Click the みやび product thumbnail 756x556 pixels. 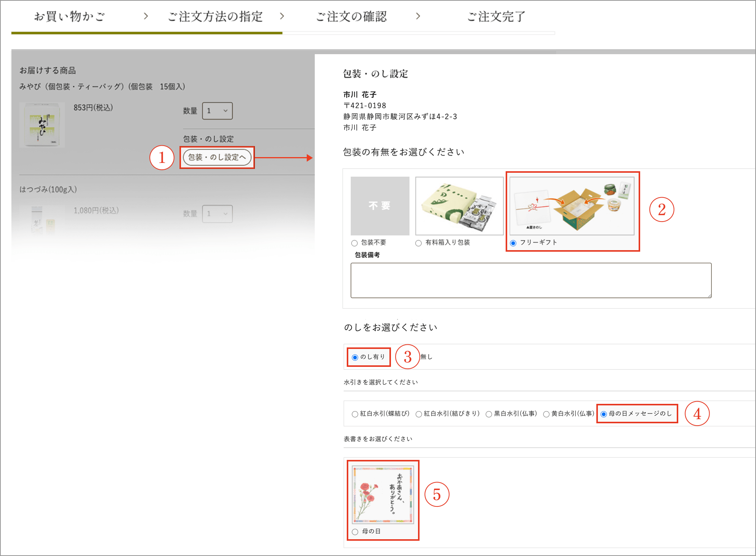point(42,125)
